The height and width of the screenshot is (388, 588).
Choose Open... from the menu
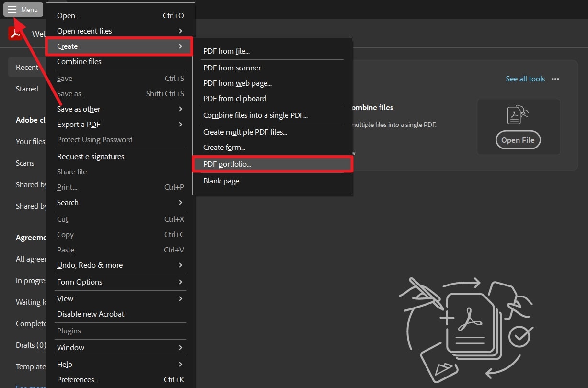coord(120,16)
